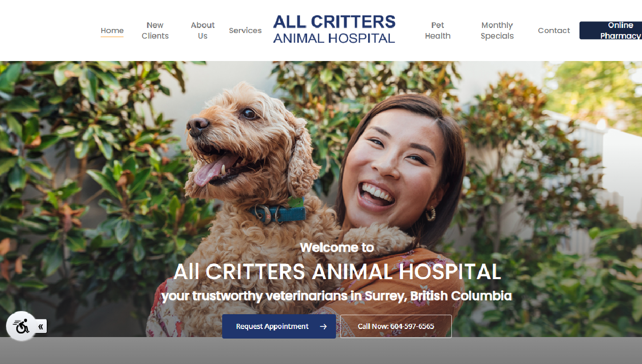Click the All Critters Animal Hospital logo

(x=334, y=29)
